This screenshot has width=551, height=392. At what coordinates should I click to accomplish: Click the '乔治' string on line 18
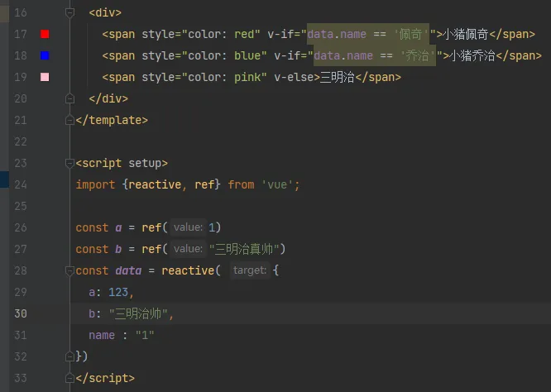pos(417,55)
